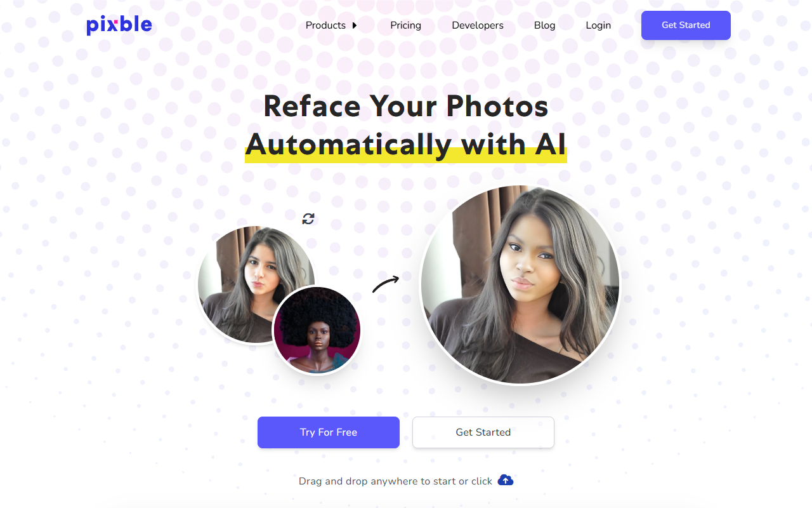Click the Try For Free button
Image resolution: width=812 pixels, height=508 pixels.
[329, 432]
